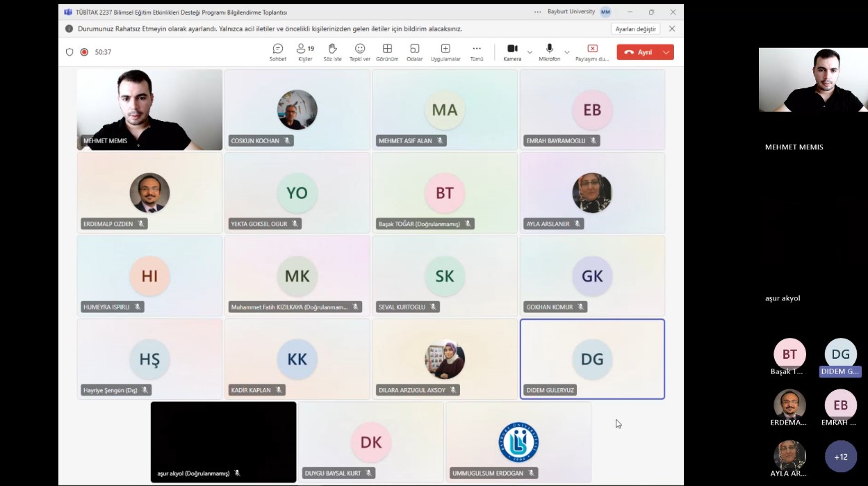Raise hand with Söz iste

click(332, 52)
